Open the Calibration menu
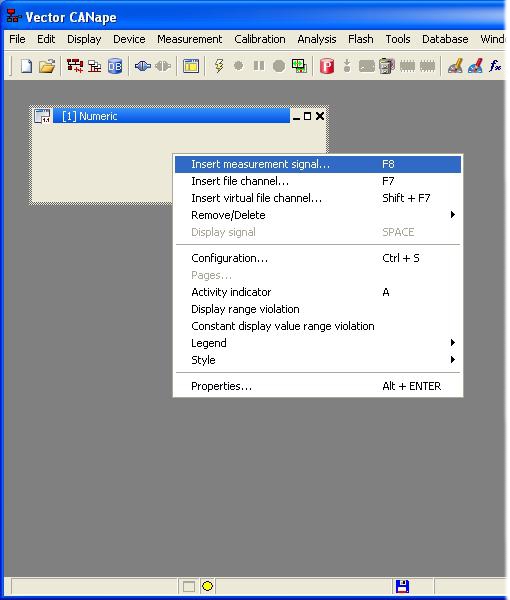The width and height of the screenshot is (510, 600). (260, 39)
